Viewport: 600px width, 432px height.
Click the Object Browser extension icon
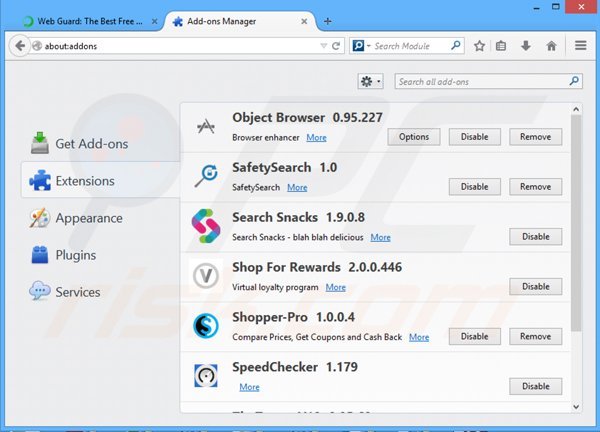click(x=206, y=127)
